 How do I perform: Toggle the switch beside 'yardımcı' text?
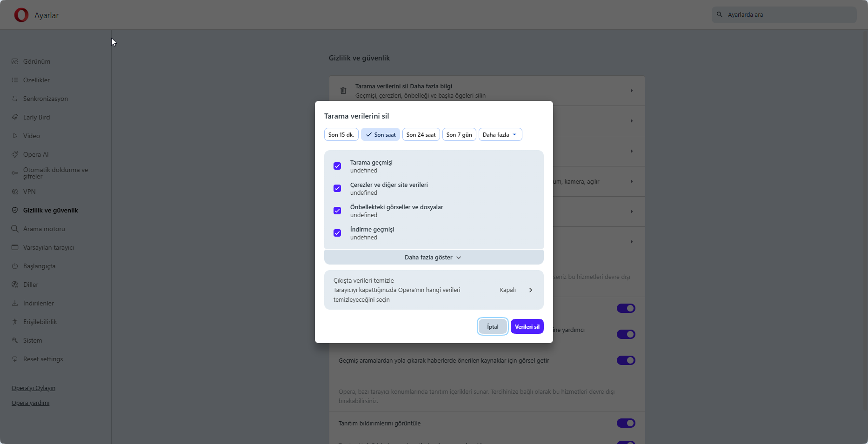click(x=626, y=334)
